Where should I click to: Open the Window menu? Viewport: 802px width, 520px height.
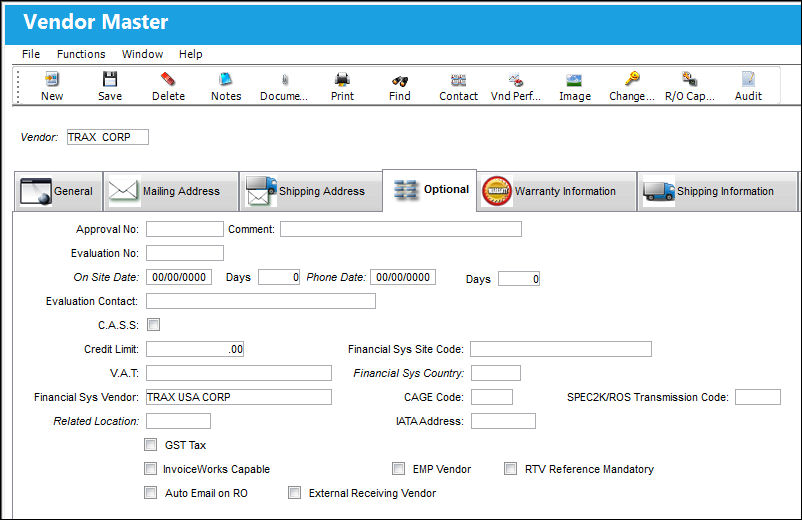(x=142, y=54)
